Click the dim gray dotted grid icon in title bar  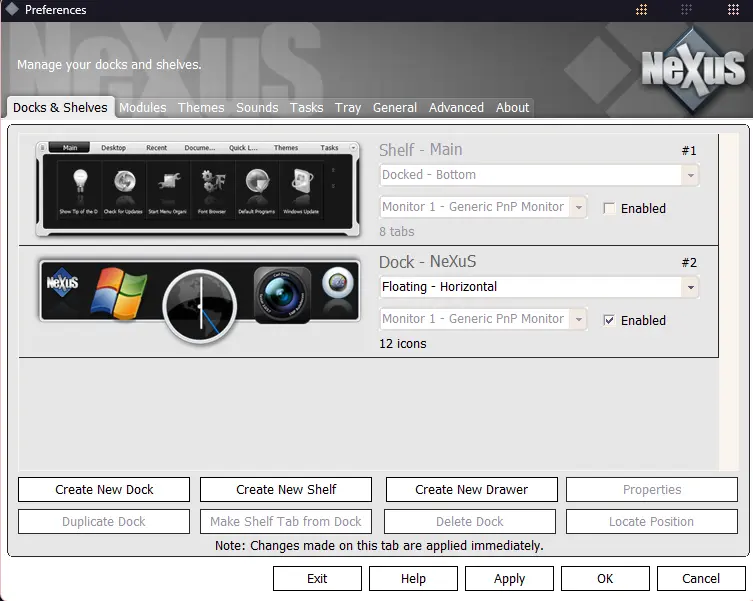[x=686, y=10]
